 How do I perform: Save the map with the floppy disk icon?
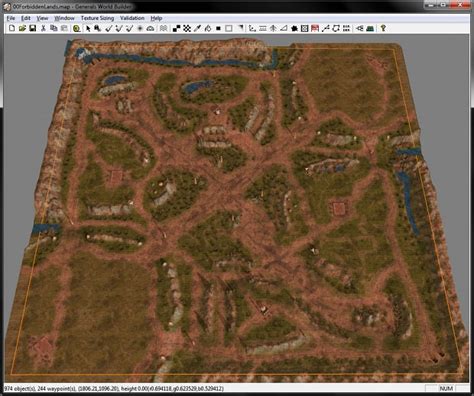(33, 29)
